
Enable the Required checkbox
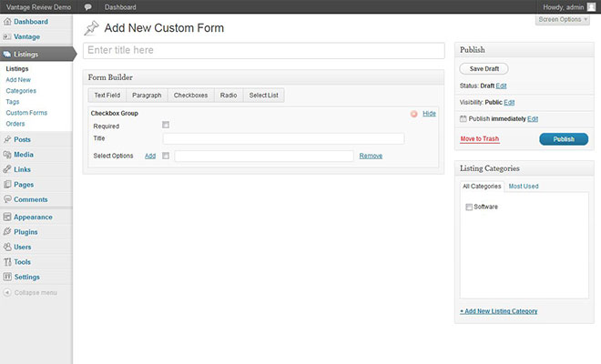point(166,125)
